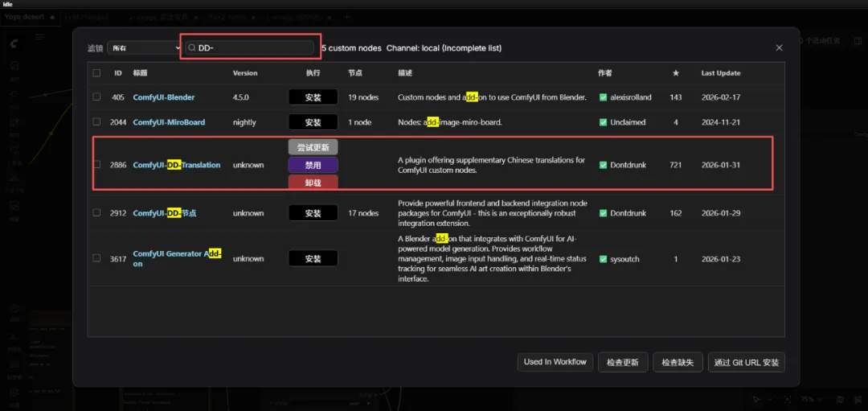The image size is (868, 411).
Task: Click the ID cell 2886
Action: (x=118, y=165)
